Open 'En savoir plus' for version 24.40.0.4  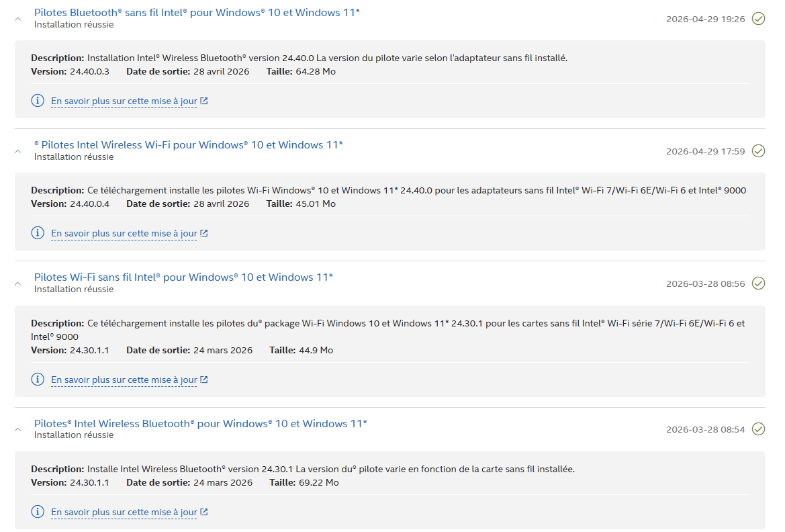tap(124, 234)
